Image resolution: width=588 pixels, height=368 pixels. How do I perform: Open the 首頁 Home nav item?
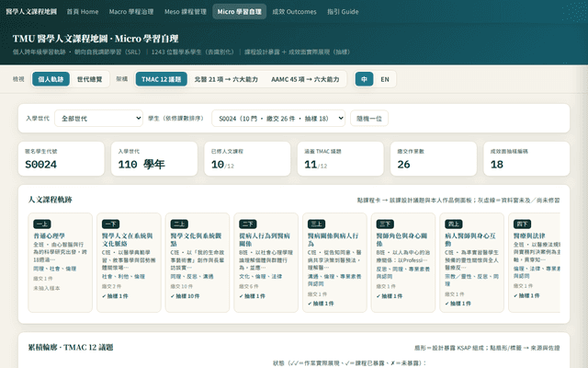(x=83, y=12)
